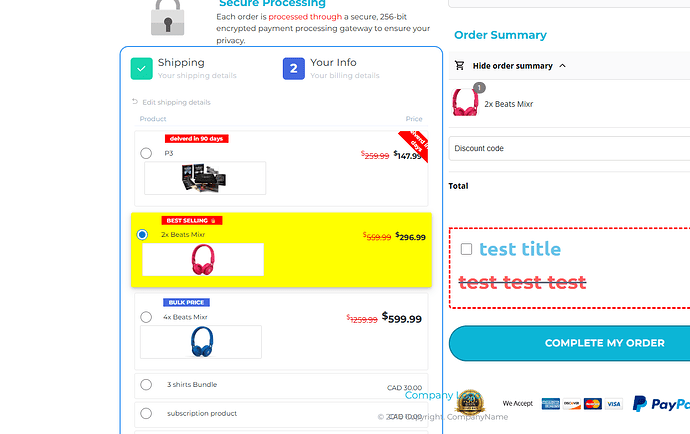Click the padlock secure processing image
This screenshot has height=434, width=690.
coord(167,18)
